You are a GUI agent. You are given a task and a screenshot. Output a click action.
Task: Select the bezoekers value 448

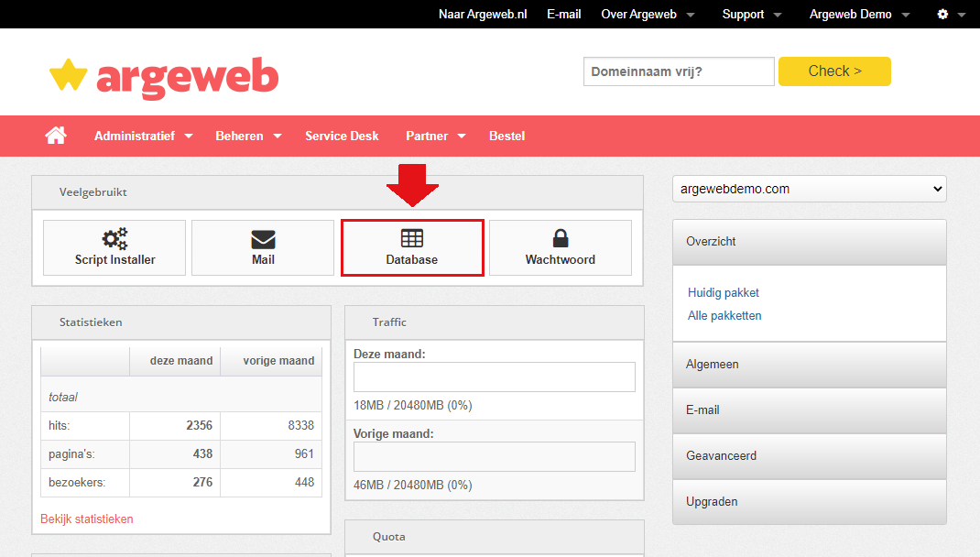pos(304,482)
